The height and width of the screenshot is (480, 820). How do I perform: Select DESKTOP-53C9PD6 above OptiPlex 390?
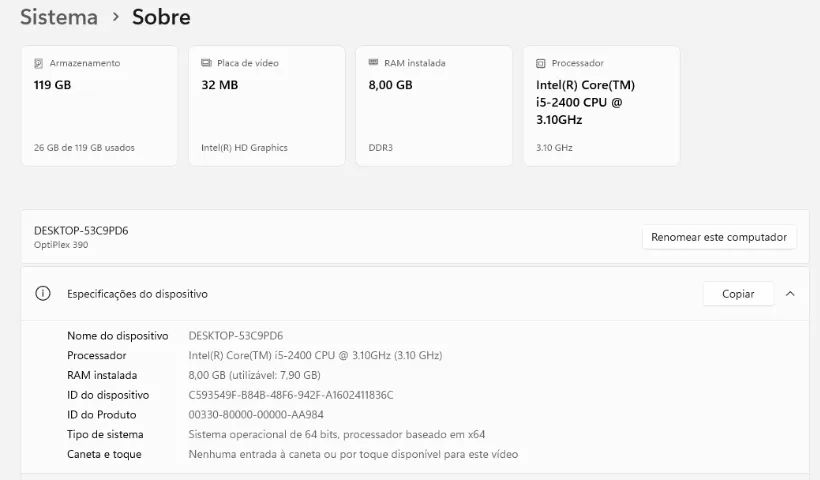pos(81,231)
